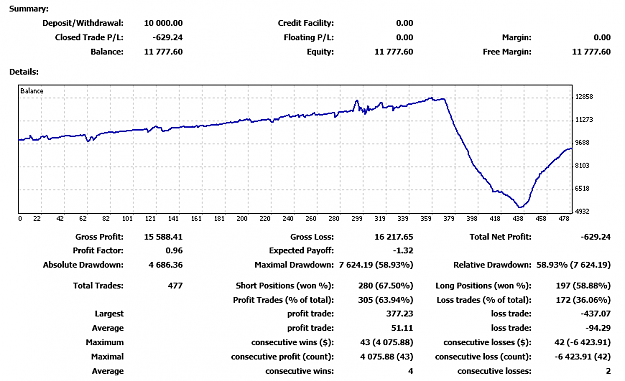Click the consecutive losses ($) value 42 (-6 423.91)

[x=582, y=343]
